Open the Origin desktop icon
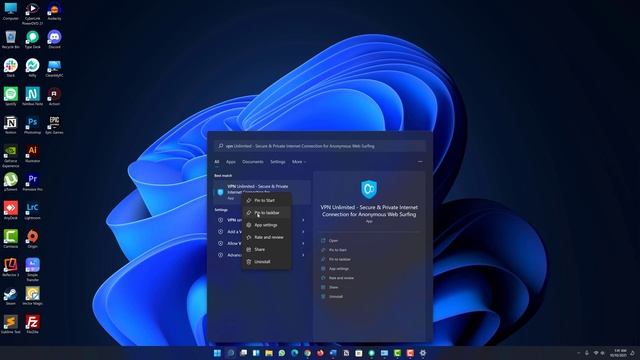 32,239
